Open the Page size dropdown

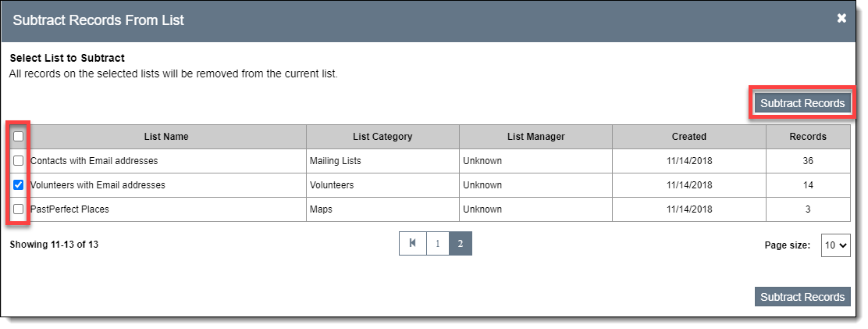click(835, 245)
